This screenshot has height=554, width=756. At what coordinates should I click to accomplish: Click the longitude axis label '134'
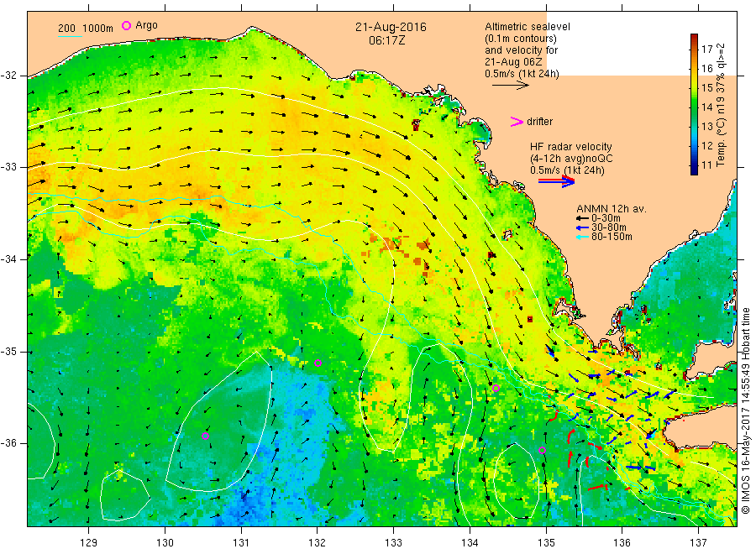tap(470, 543)
